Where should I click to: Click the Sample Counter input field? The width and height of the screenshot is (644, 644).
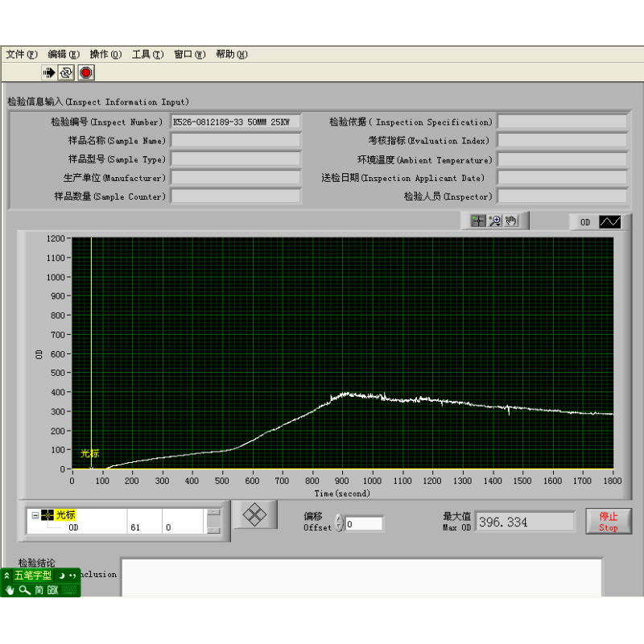pos(235,196)
